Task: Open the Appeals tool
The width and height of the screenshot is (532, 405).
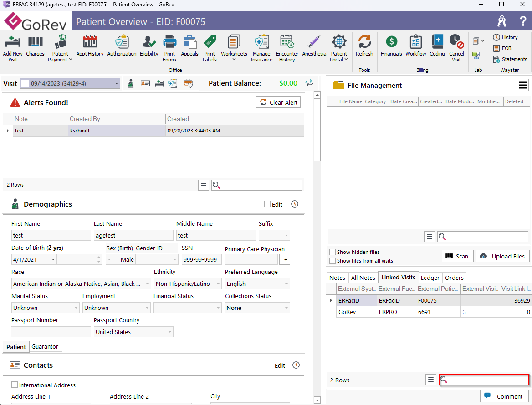Action: pos(189,46)
